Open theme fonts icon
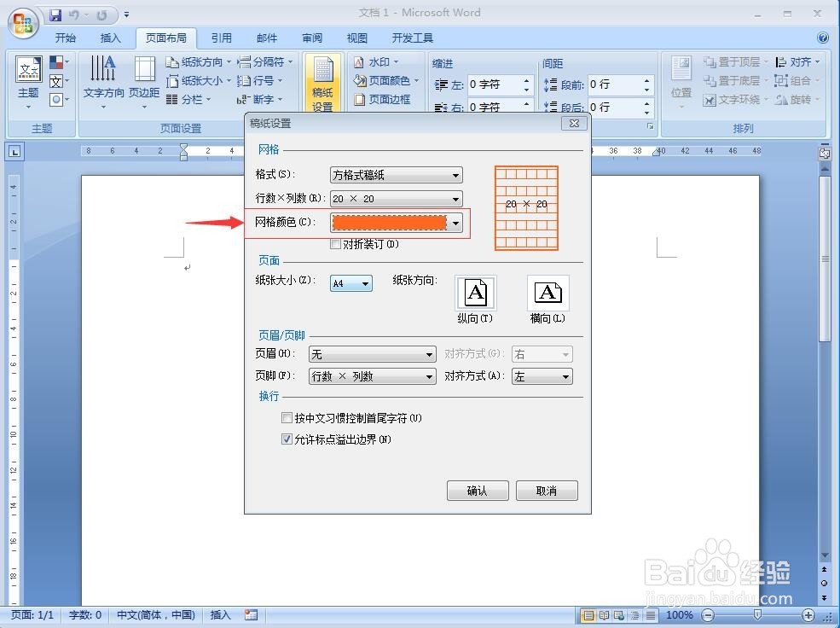This screenshot has width=840, height=628. [x=59, y=81]
